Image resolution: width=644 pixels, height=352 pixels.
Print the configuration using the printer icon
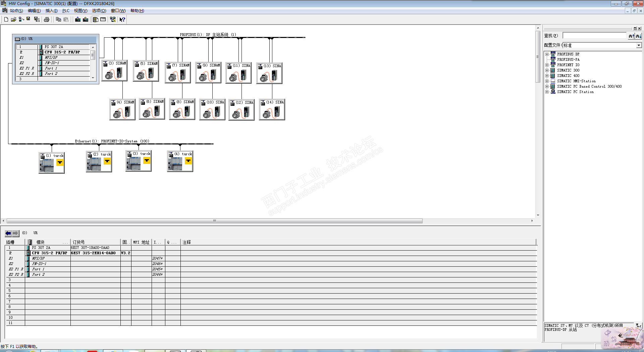pos(47,19)
